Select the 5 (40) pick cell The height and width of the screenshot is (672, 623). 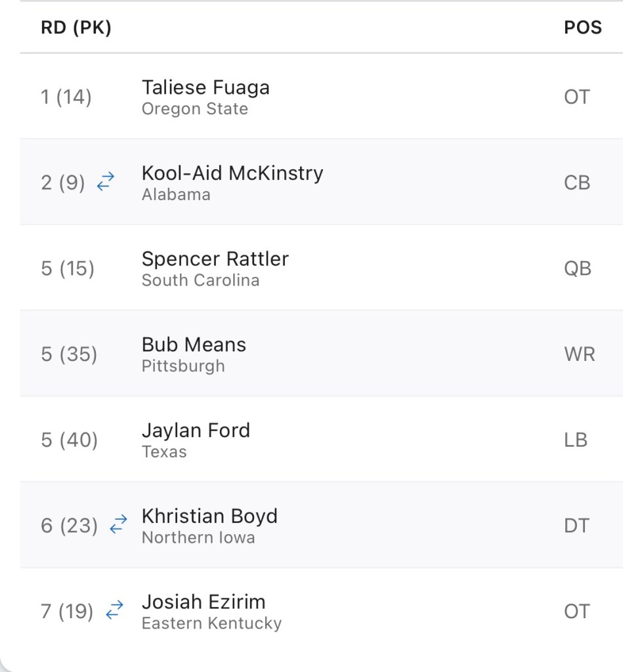click(x=69, y=440)
